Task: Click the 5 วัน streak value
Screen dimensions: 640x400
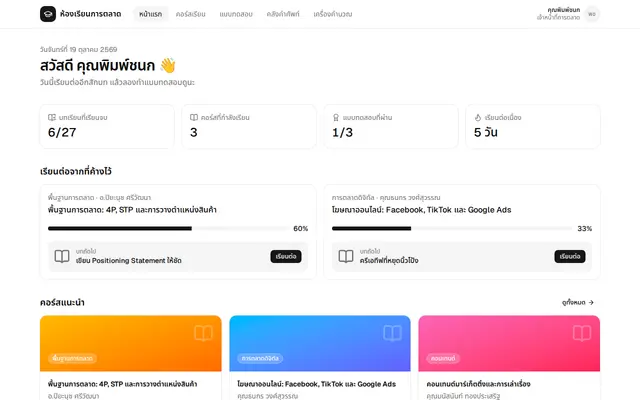Action: tap(486, 132)
